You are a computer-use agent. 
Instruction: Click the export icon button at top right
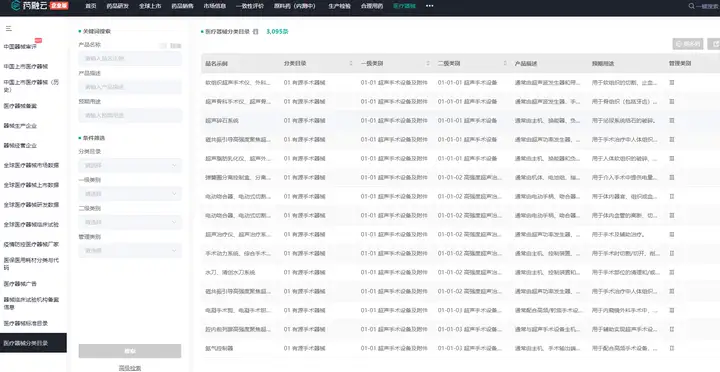[x=714, y=44]
